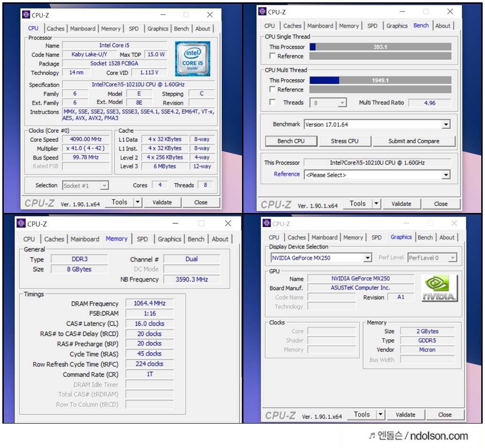The height and width of the screenshot is (448, 485).
Task: Click the memory Size value 8 GBytes
Action: coord(79,269)
